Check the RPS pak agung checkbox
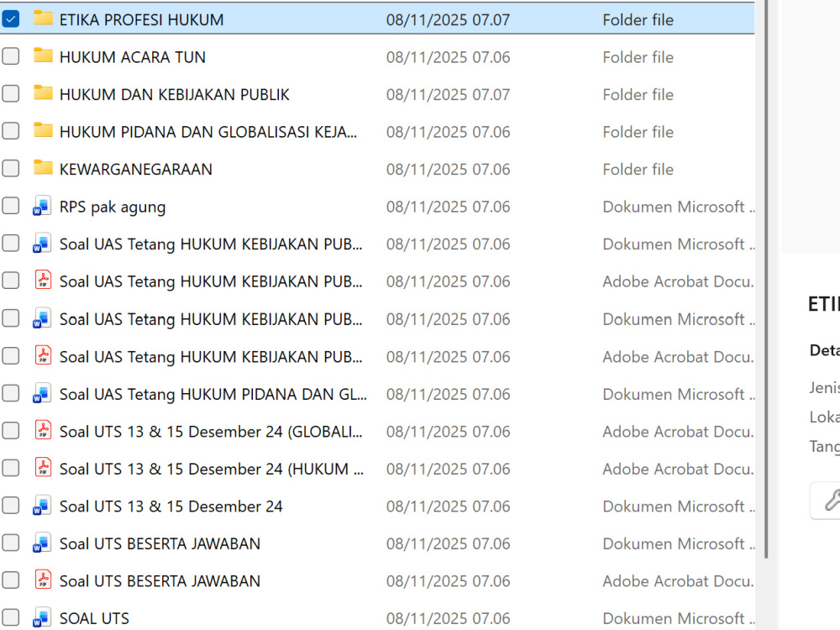Viewport: 840px width, 630px height. (11, 207)
